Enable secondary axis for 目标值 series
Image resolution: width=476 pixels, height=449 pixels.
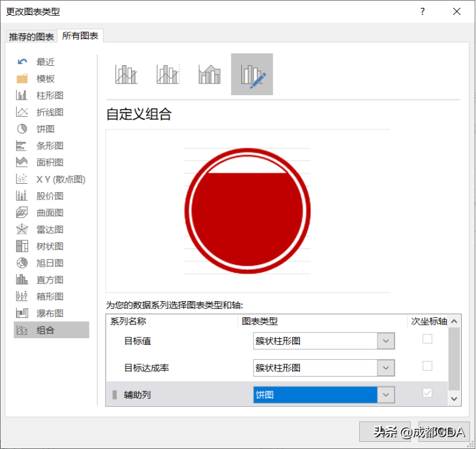point(427,339)
